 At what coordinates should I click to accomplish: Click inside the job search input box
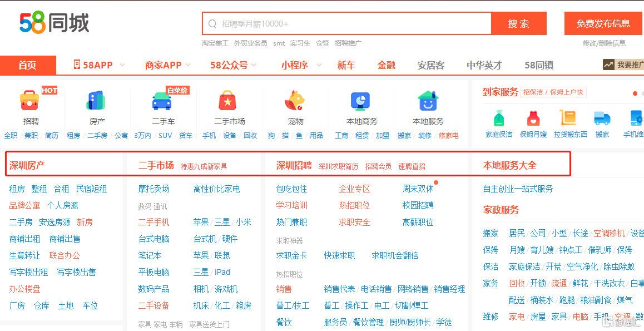pyautogui.click(x=345, y=23)
